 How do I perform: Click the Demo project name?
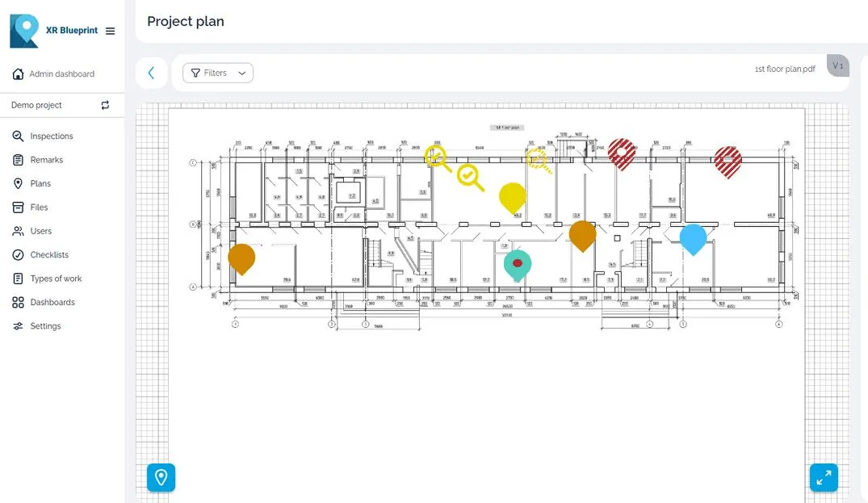point(36,105)
